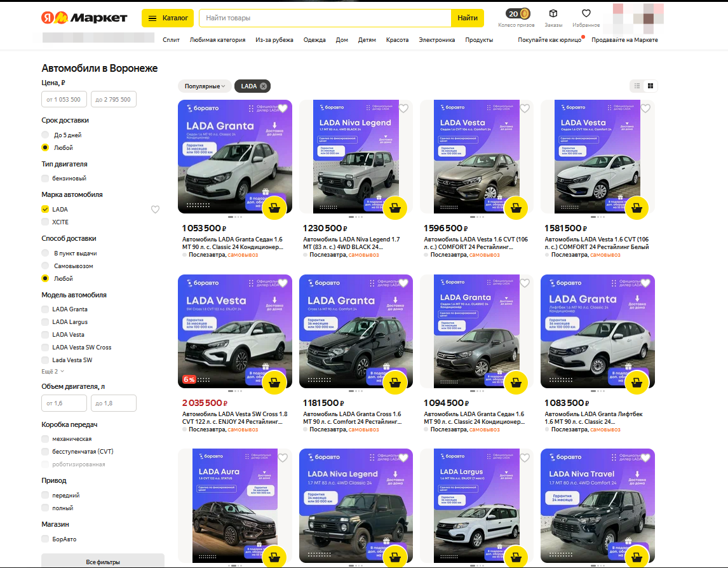The image size is (728, 568).
Task: Open the Сплит navigation item
Action: point(171,40)
